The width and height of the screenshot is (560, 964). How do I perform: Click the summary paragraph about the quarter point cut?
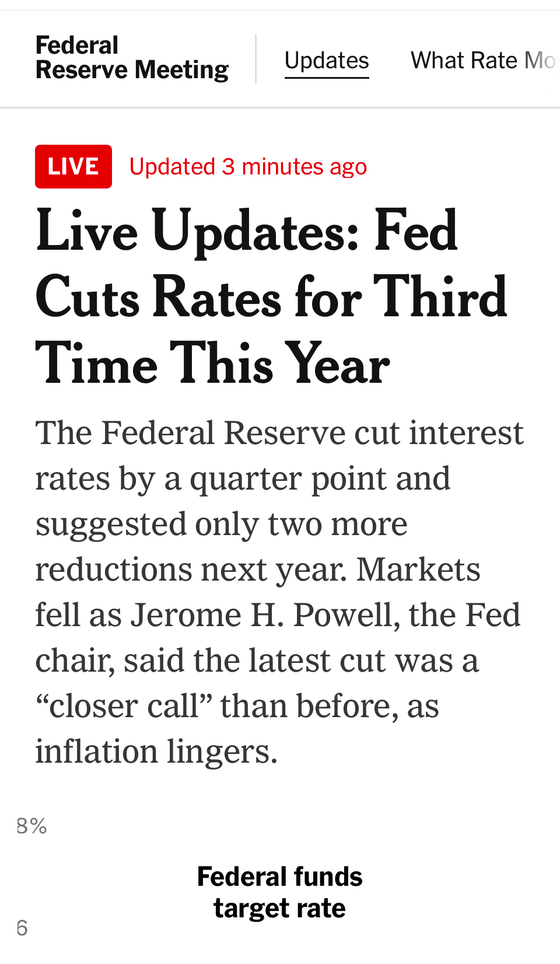pyautogui.click(x=279, y=592)
